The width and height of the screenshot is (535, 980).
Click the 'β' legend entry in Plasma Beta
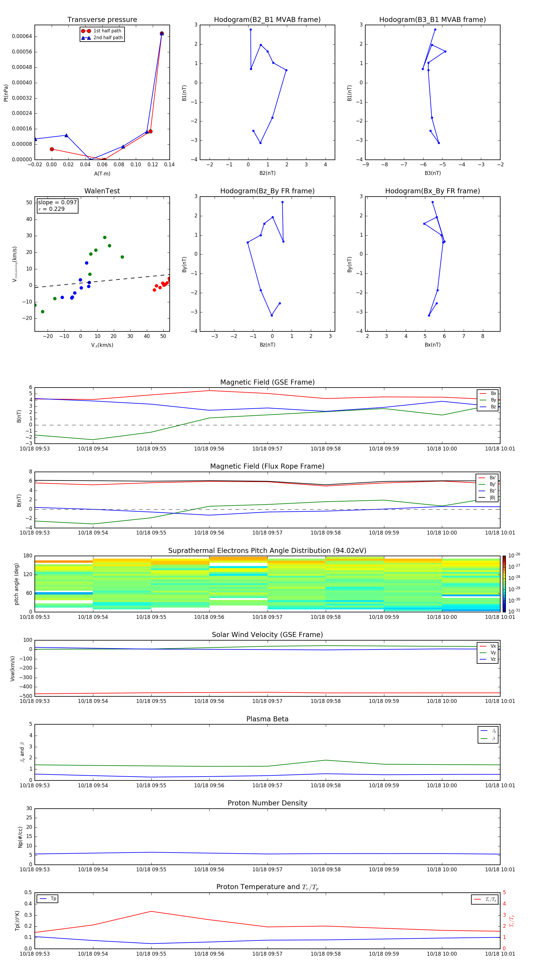click(488, 739)
